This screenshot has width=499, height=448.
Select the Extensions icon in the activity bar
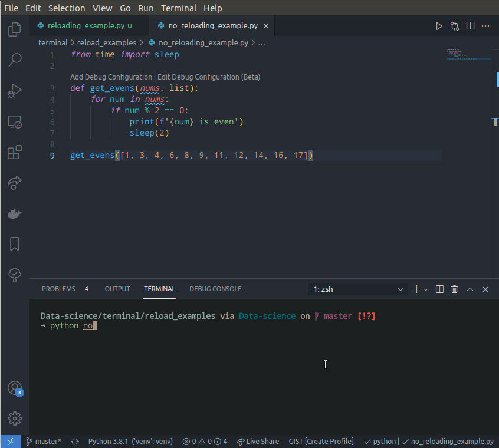click(15, 152)
